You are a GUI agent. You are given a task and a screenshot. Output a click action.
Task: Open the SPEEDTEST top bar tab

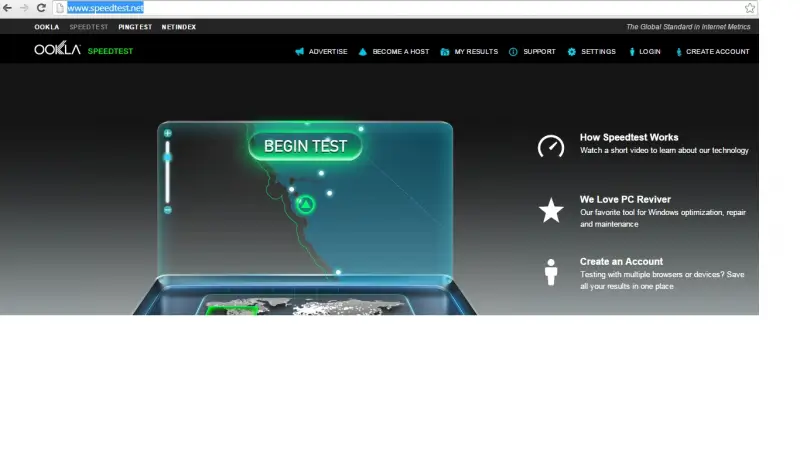[89, 27]
